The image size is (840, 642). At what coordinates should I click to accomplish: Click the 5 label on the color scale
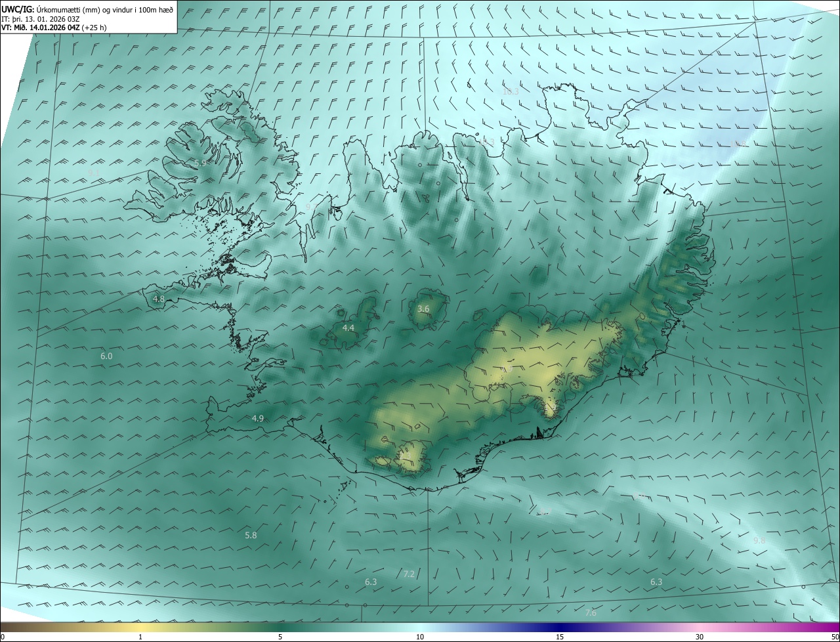pos(280,637)
